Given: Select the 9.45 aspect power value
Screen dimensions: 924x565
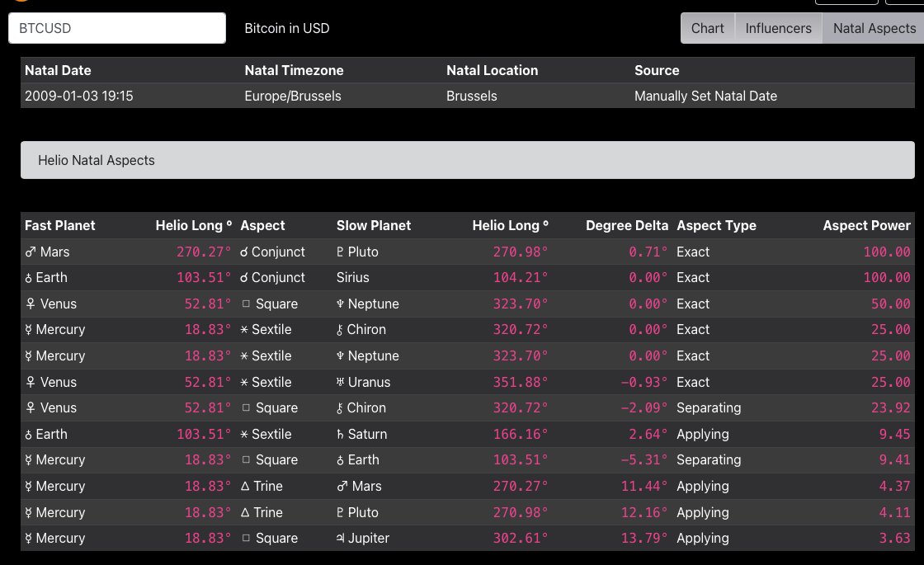Looking at the screenshot, I should coord(894,434).
